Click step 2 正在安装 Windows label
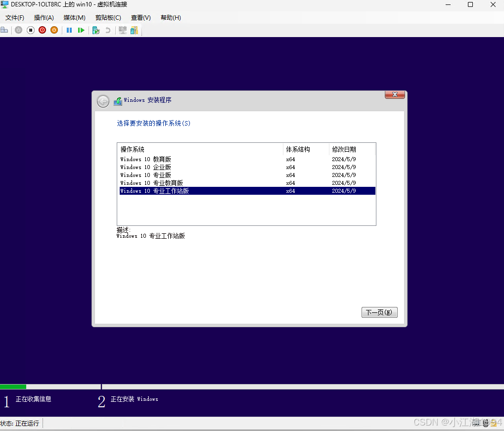This screenshot has width=504, height=431. [135, 399]
